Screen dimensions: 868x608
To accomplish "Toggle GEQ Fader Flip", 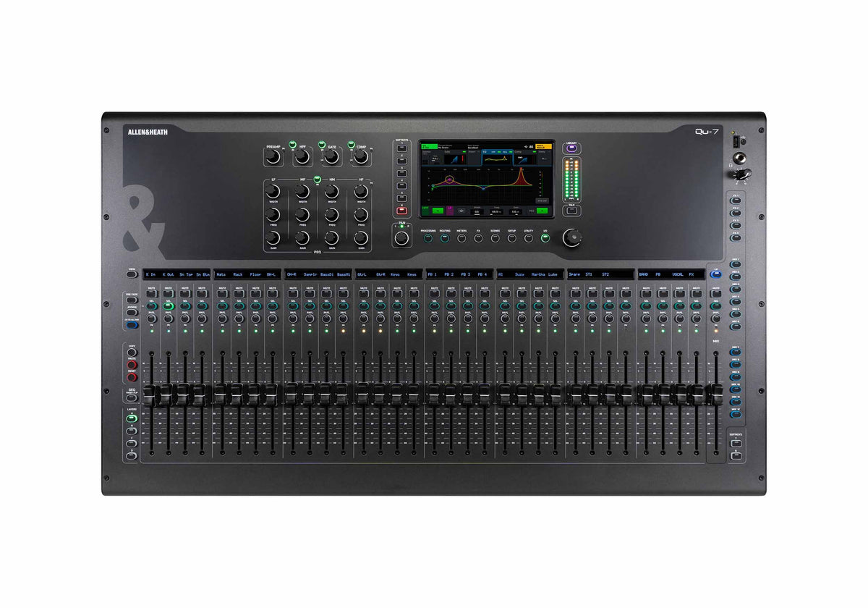I will [132, 397].
